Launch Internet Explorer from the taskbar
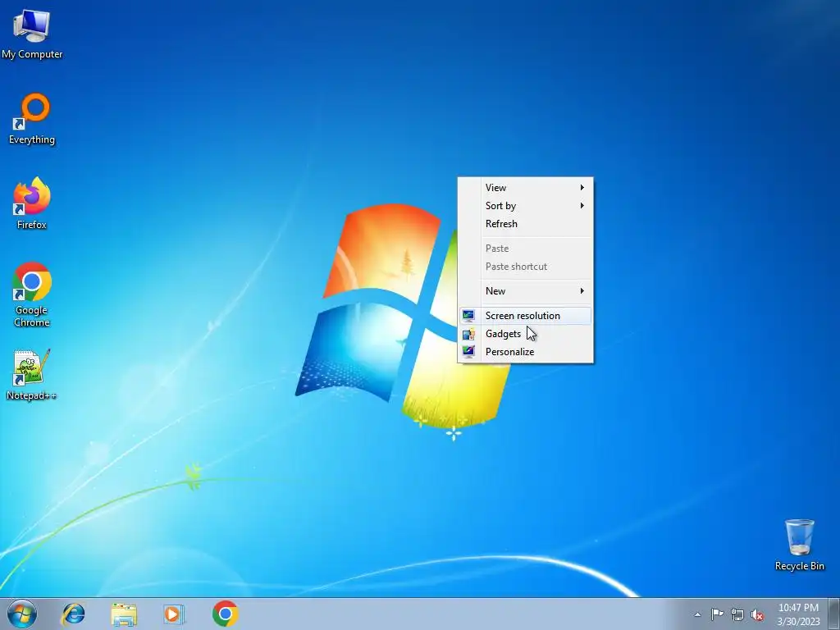Image resolution: width=840 pixels, height=630 pixels. click(73, 614)
